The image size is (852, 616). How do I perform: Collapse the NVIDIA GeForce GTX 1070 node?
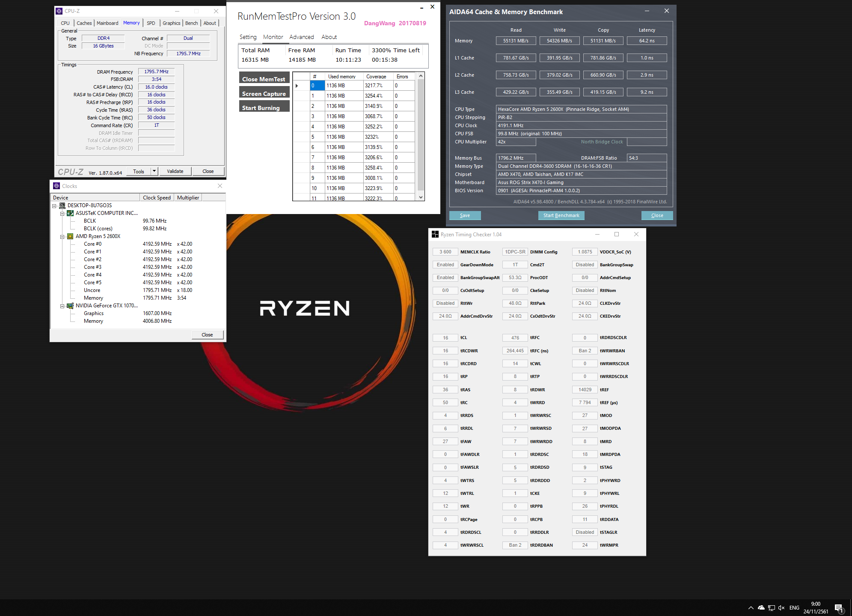[x=62, y=306]
